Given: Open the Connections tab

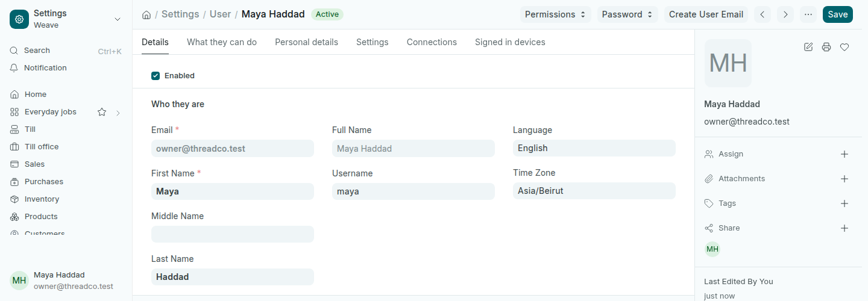Looking at the screenshot, I should click(x=432, y=42).
